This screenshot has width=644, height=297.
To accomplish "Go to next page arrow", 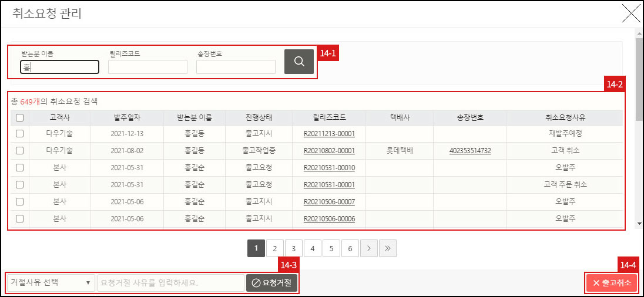I will [x=369, y=249].
